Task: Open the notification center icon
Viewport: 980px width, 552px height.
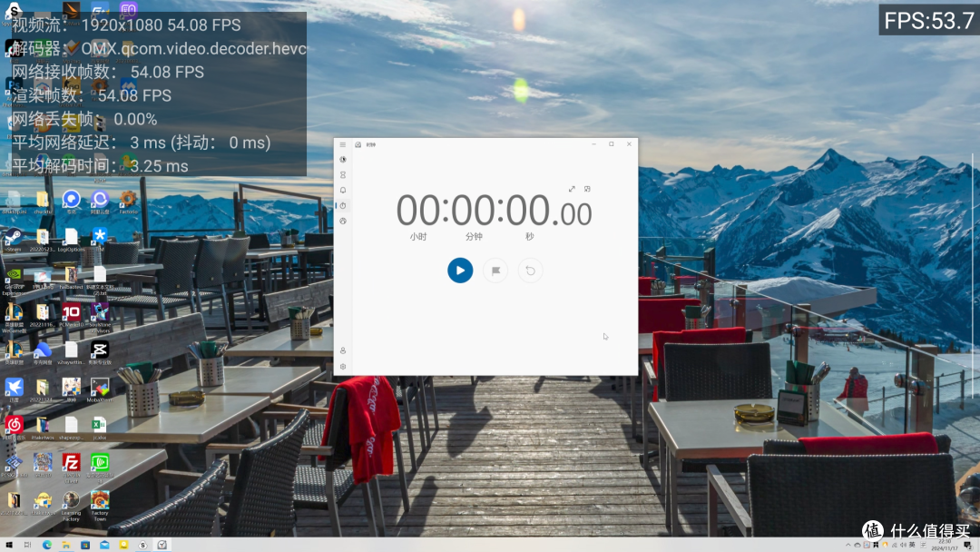Action: pyautogui.click(x=967, y=545)
